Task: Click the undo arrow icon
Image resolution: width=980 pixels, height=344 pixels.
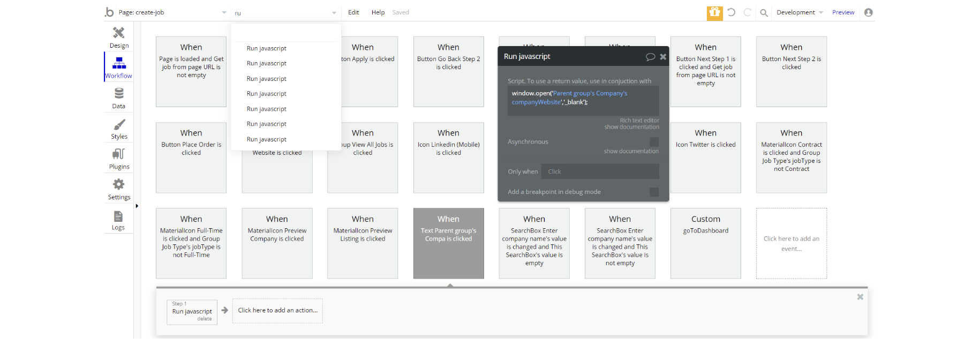Action: [x=731, y=12]
